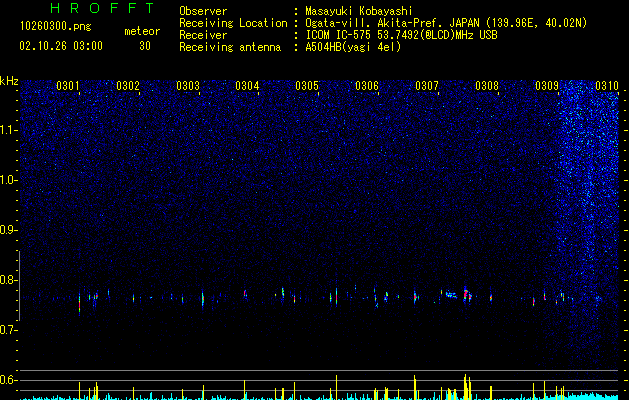This screenshot has height=400, width=629.
Task: Click the 1.1 frequency axis label
Action: pos(9,130)
